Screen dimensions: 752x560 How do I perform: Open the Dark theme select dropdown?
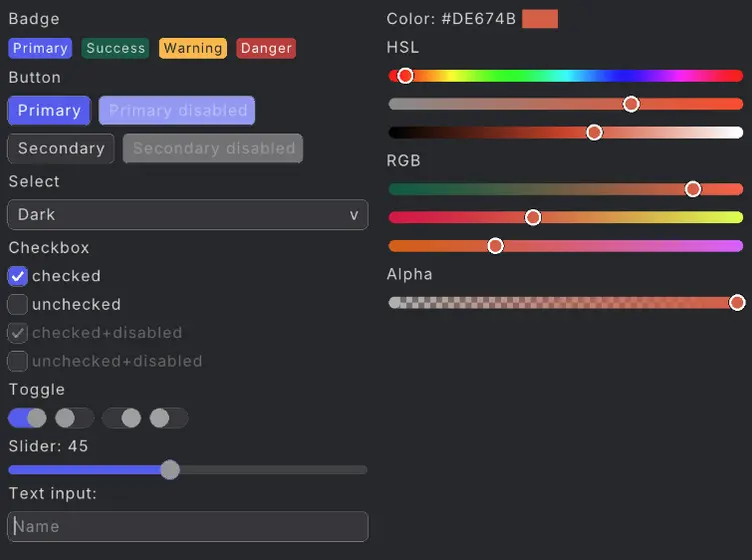[188, 215]
